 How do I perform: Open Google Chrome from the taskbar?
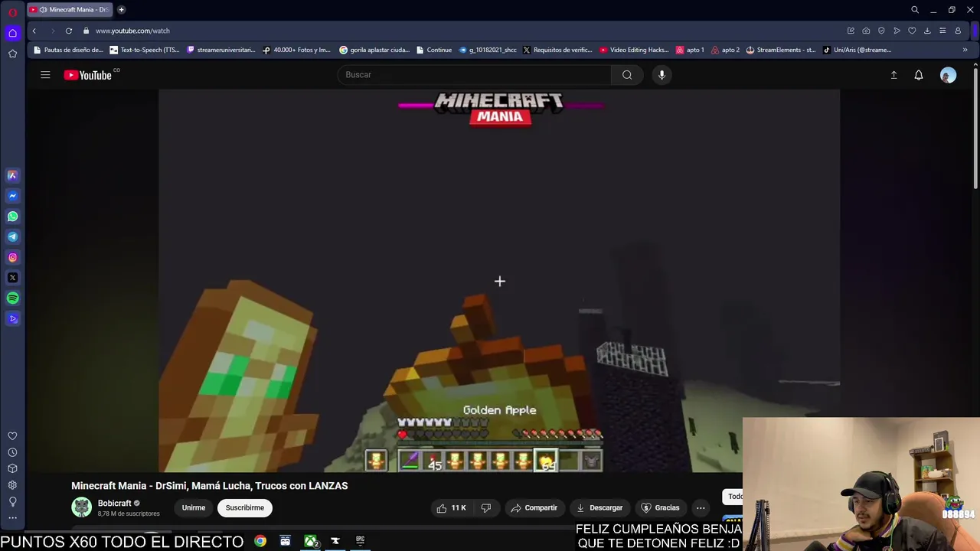[260, 541]
